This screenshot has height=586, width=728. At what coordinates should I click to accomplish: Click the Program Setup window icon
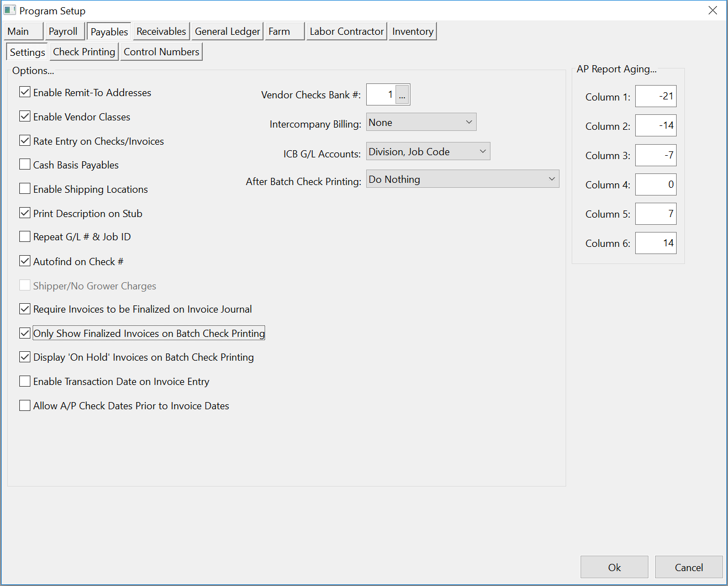click(x=9, y=10)
